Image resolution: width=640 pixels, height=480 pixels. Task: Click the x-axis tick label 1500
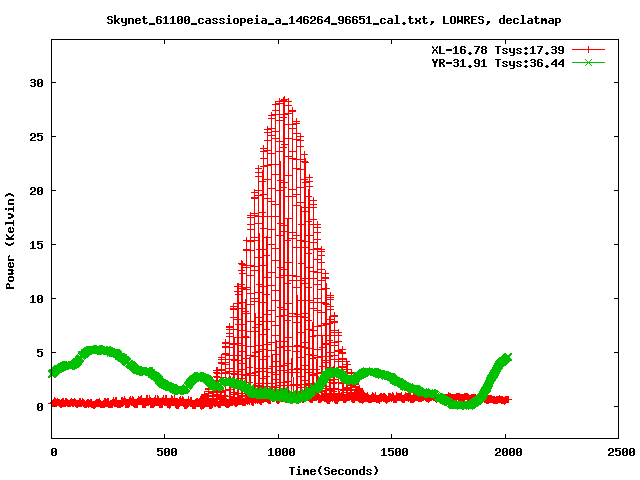coord(392,452)
